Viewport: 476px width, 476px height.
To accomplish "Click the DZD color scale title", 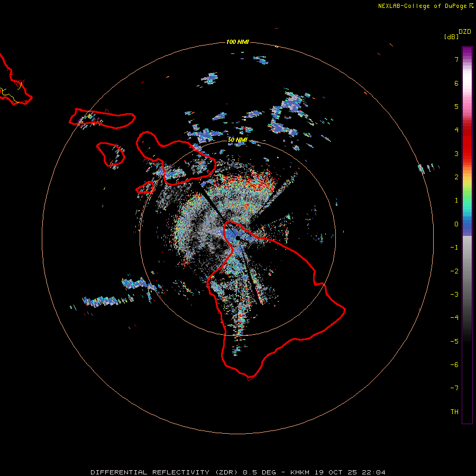I will (465, 32).
